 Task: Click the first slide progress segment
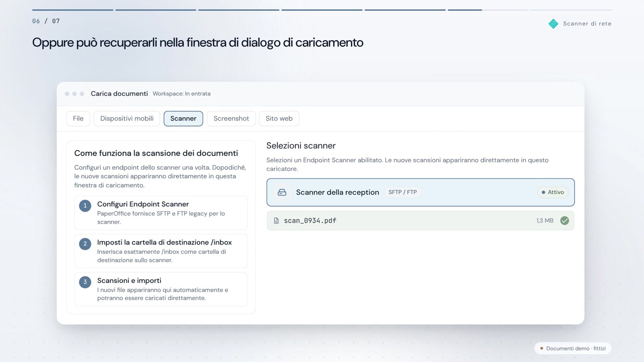coord(72,10)
